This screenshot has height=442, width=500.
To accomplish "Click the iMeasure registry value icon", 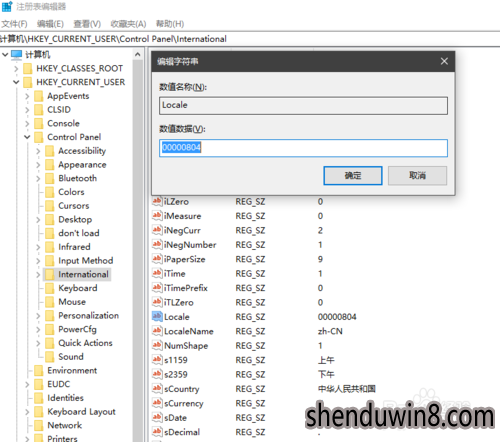I will [x=157, y=216].
